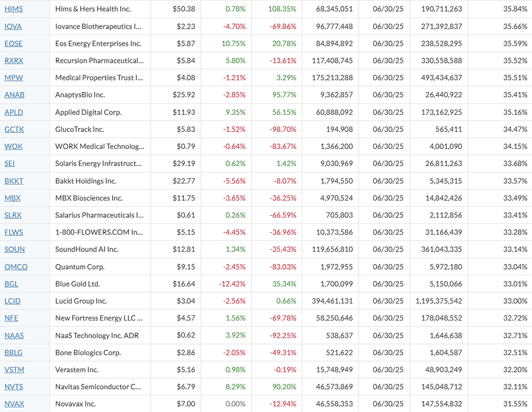Click the Hims & Hers Health Inc. name
This screenshot has height=412, width=532.
pyautogui.click(x=93, y=9)
